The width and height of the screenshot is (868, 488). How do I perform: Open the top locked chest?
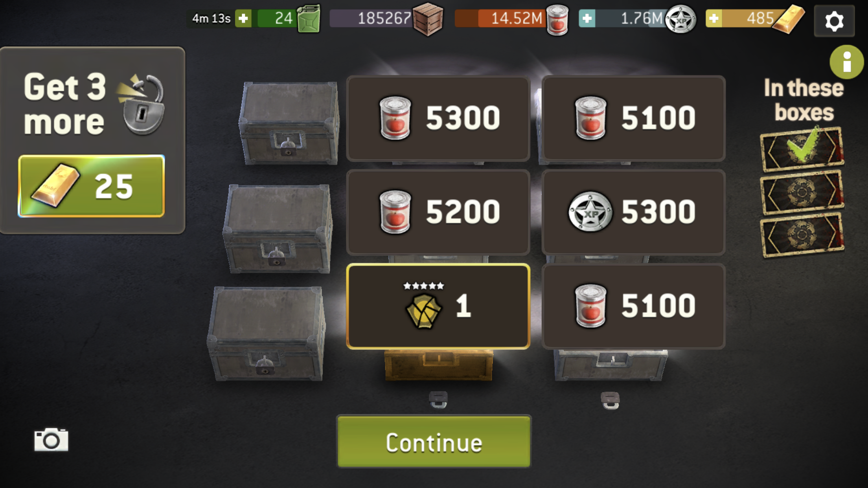pos(289,123)
